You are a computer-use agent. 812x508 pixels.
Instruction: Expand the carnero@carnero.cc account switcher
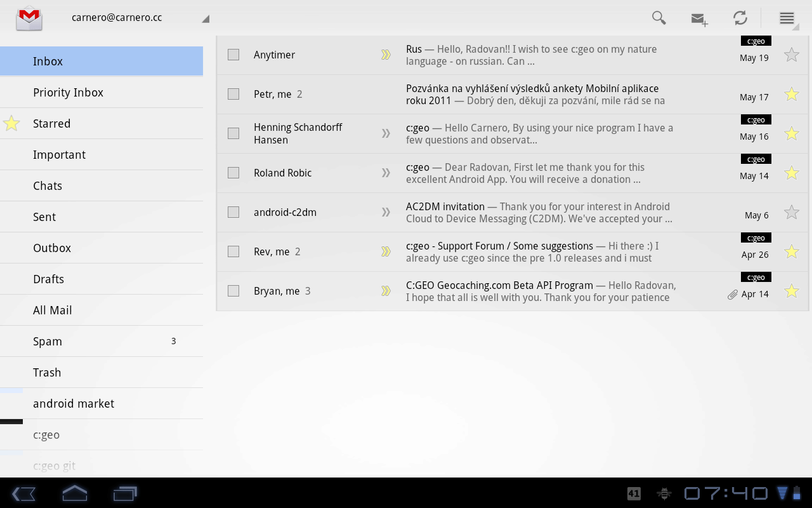[140, 18]
